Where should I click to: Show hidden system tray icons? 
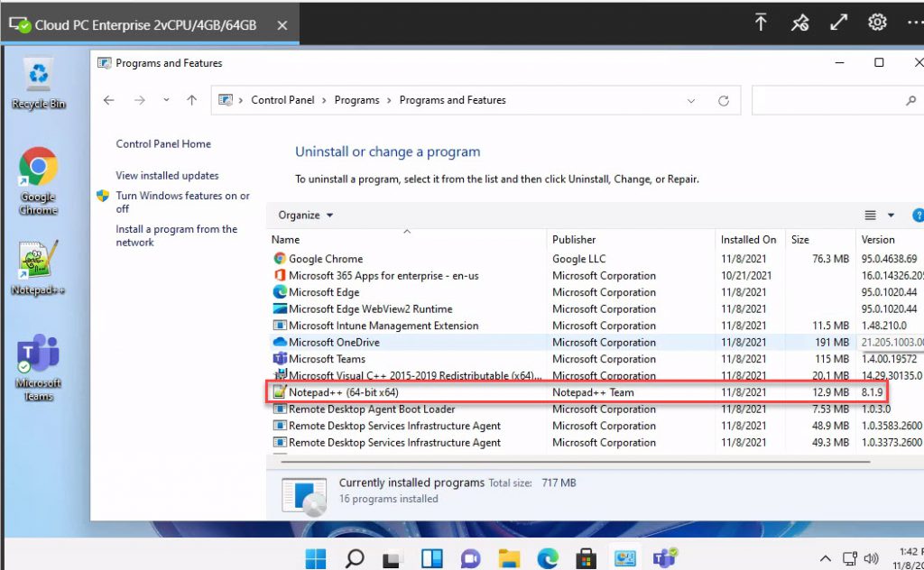826,558
